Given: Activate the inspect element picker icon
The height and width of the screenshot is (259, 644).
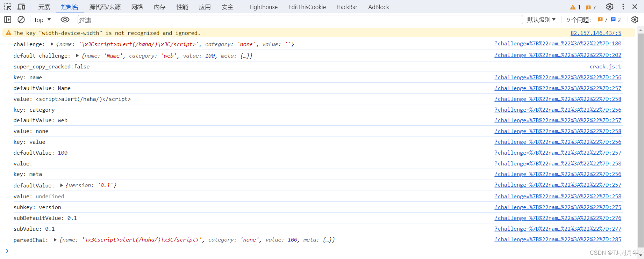Looking at the screenshot, I should click(8, 7).
